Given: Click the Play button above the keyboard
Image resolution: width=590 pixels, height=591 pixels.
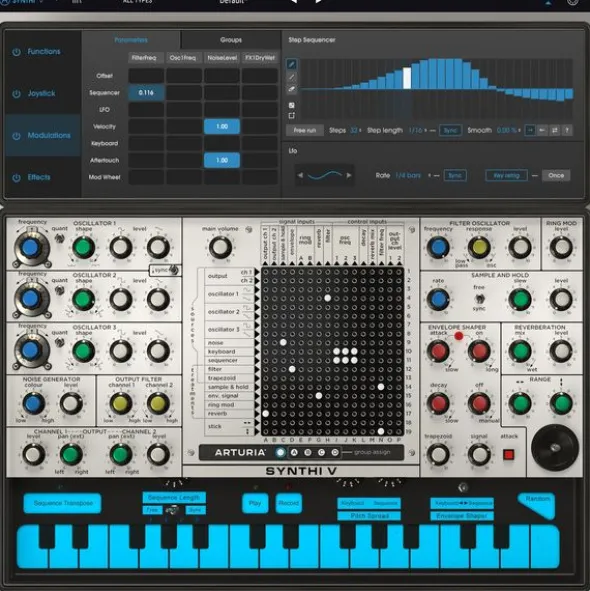Looking at the screenshot, I should (x=255, y=503).
